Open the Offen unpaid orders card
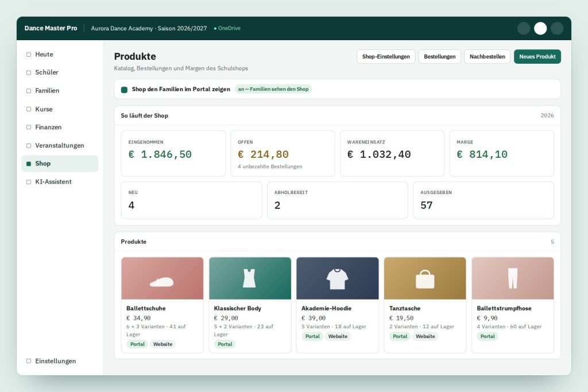Viewport: 588px width, 392px height. pos(283,154)
